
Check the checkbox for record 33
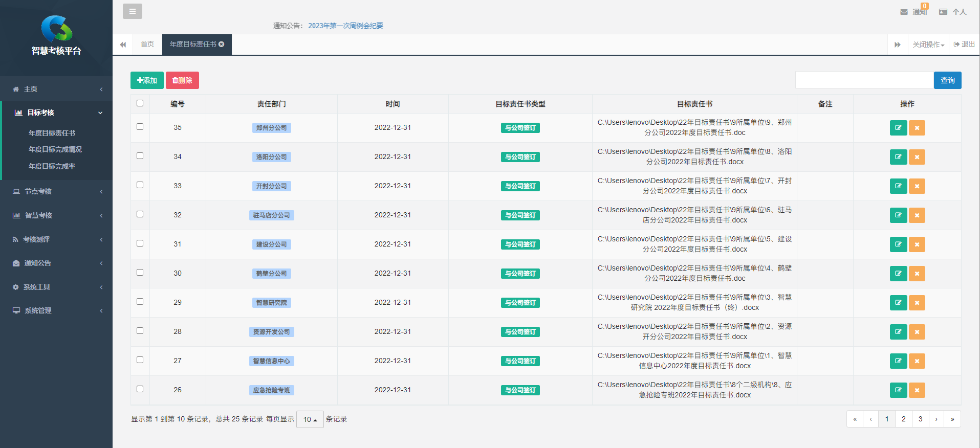[x=140, y=185]
